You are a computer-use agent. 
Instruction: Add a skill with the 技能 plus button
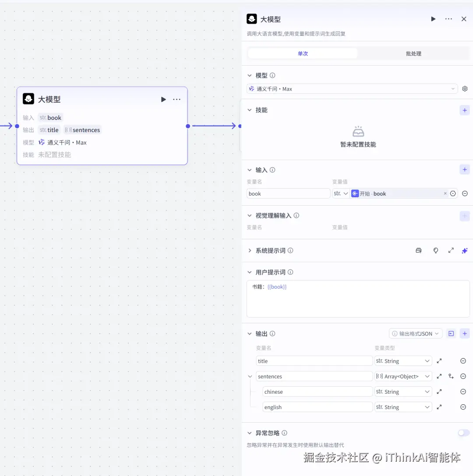[x=465, y=110]
